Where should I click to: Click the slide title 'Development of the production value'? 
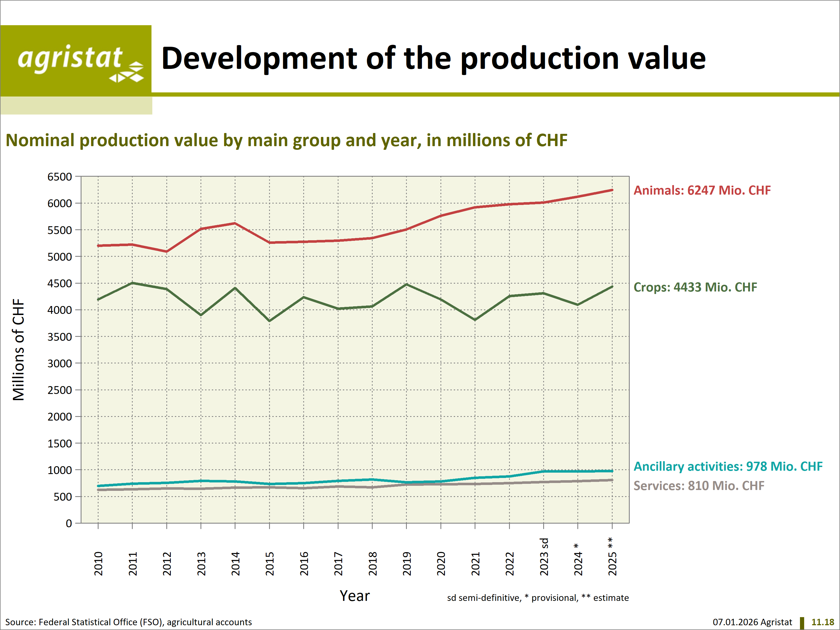pyautogui.click(x=433, y=58)
